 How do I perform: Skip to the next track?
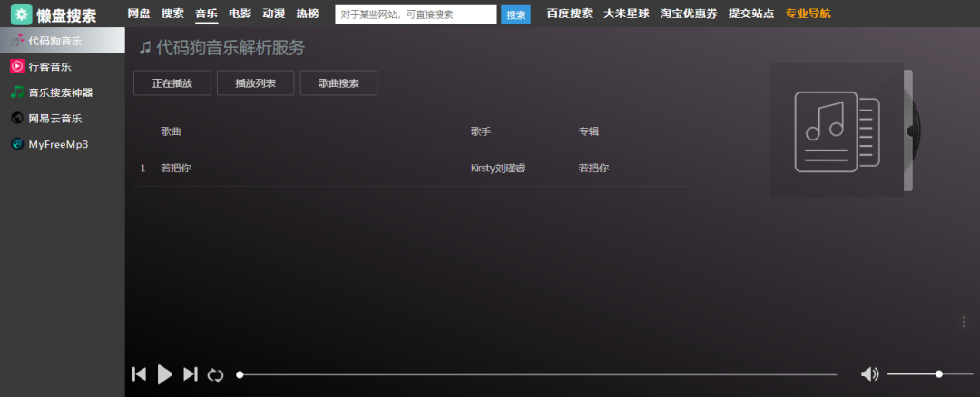pos(190,374)
